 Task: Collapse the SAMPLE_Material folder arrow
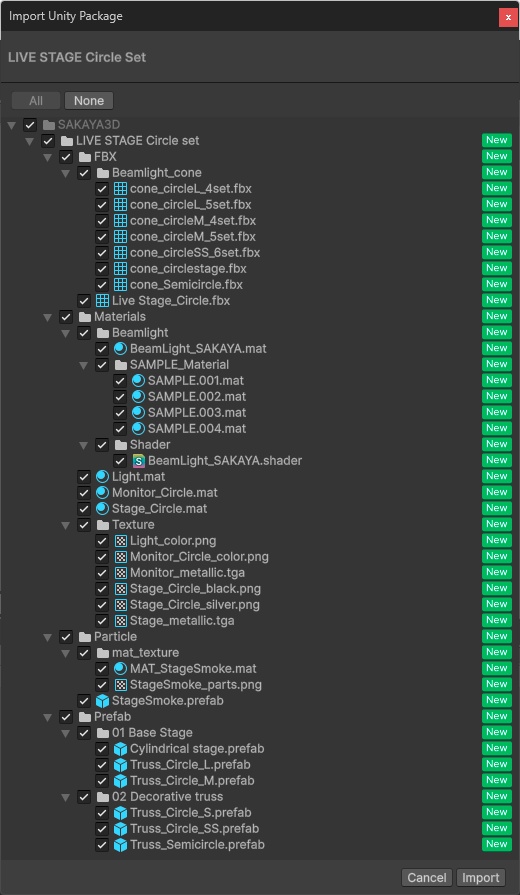(84, 365)
